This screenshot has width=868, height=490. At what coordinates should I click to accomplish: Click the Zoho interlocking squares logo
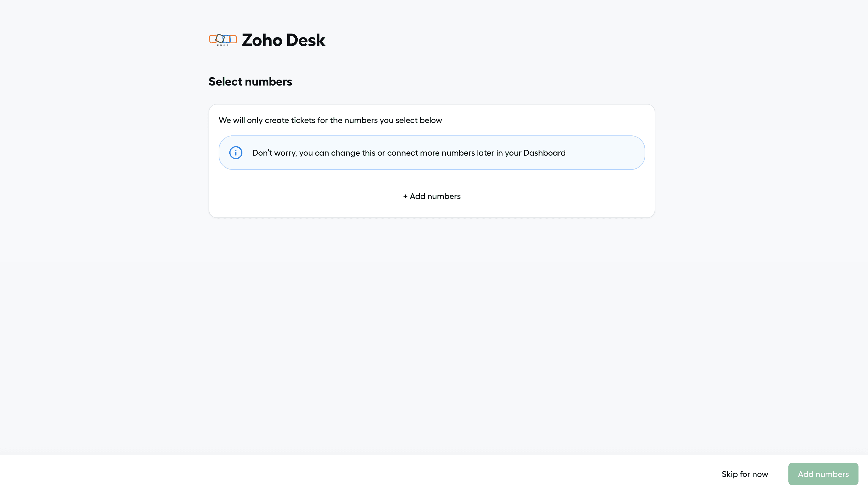click(x=223, y=40)
